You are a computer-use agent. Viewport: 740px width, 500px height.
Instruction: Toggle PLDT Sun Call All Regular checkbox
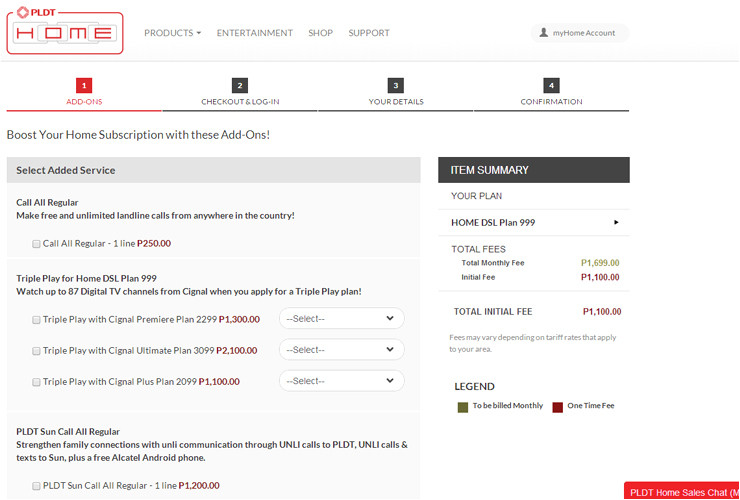click(x=37, y=486)
